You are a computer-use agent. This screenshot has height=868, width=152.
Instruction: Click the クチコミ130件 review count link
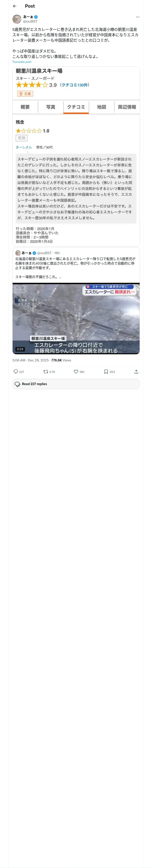75,85
